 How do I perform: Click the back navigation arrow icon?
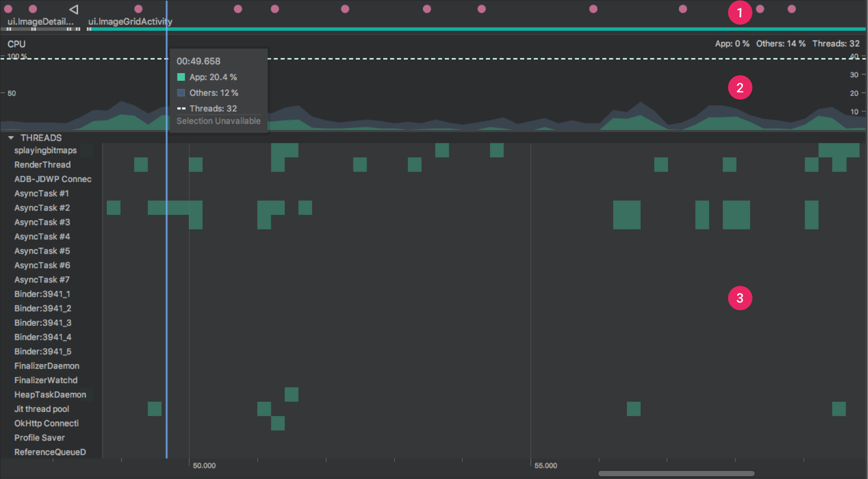[x=74, y=9]
